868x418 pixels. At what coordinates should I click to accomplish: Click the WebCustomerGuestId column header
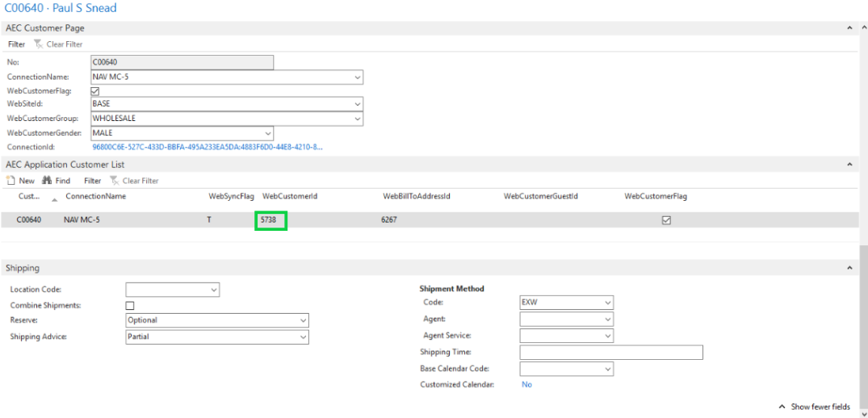(x=541, y=196)
